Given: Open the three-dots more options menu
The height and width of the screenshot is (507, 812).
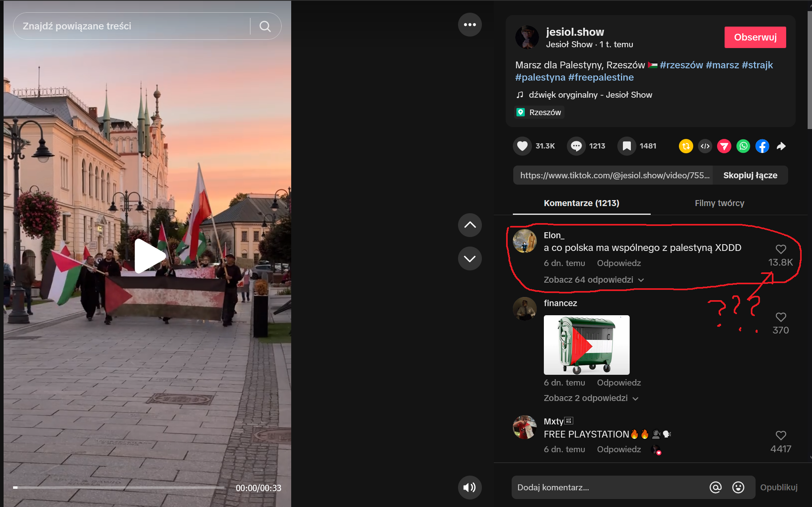Looking at the screenshot, I should pos(470,25).
